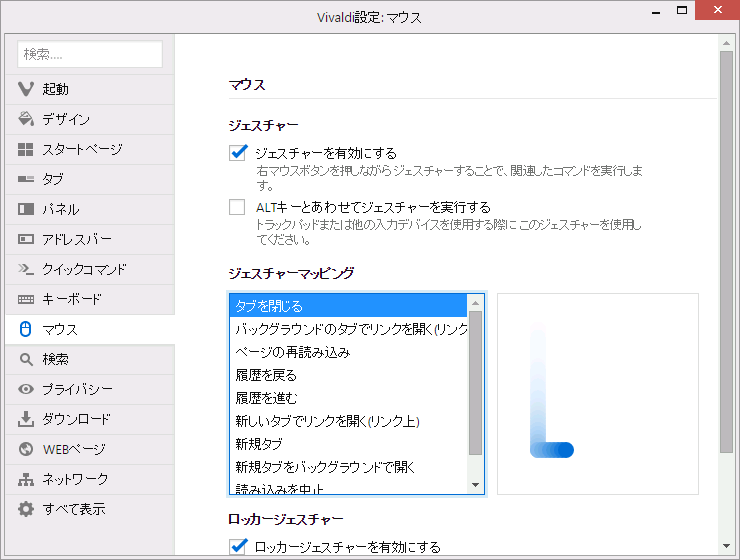Screen dimensions: 740x560
Task: Go to the タブ settings category
Action: pos(90,179)
